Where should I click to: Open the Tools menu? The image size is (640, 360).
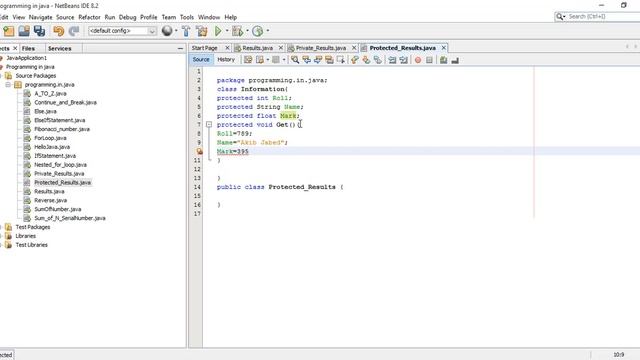click(x=187, y=17)
